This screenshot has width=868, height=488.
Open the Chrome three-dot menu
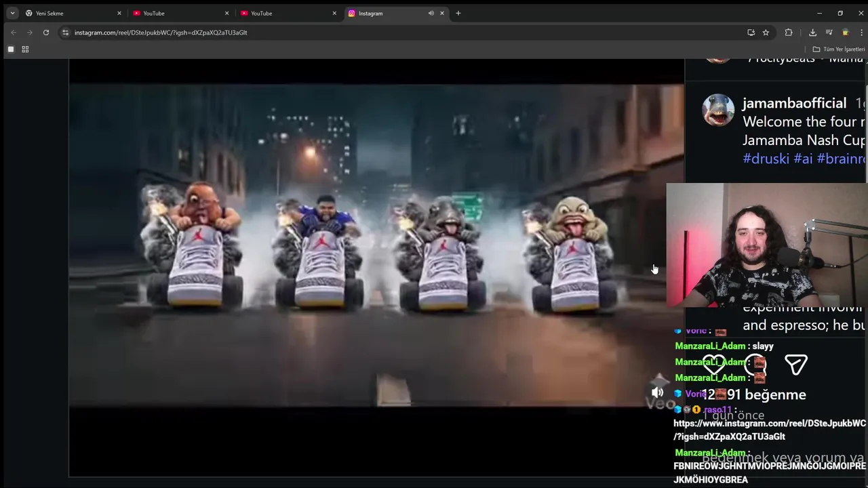click(x=861, y=32)
